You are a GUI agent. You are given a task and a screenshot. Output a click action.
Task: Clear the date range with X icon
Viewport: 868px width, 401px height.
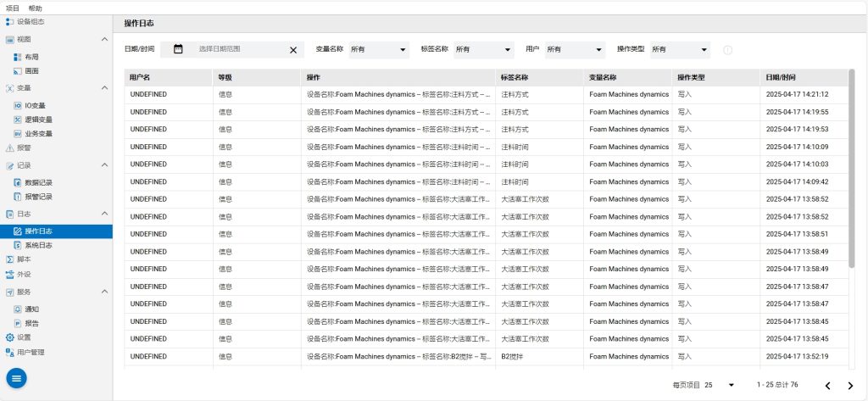293,50
